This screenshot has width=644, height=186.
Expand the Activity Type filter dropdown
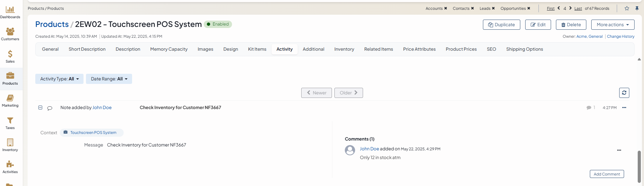(59, 79)
